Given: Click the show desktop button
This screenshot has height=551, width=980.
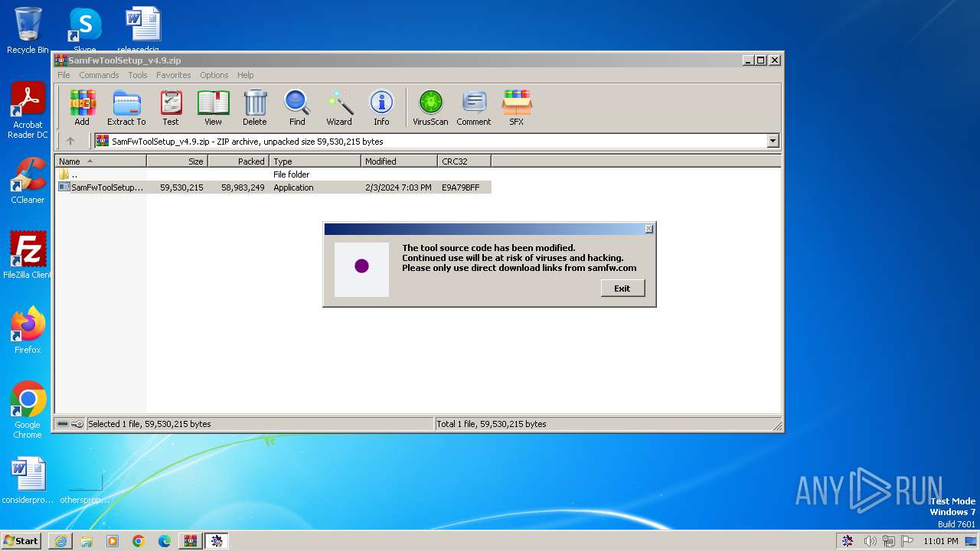Looking at the screenshot, I should (x=972, y=541).
